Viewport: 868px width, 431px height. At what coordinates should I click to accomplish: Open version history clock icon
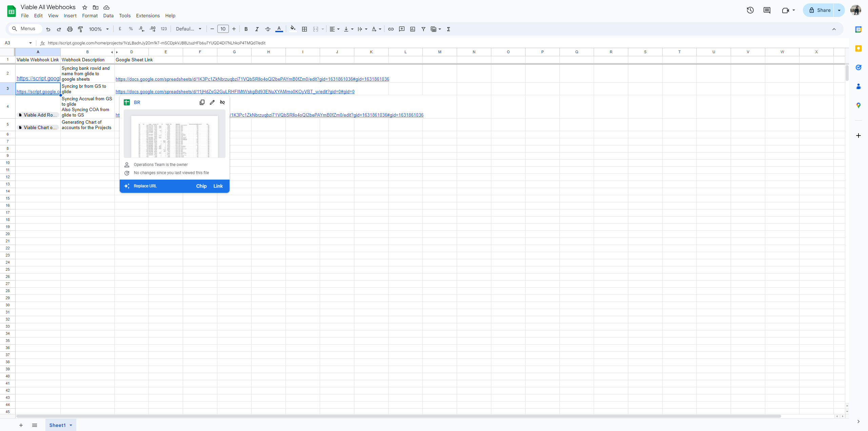point(750,10)
